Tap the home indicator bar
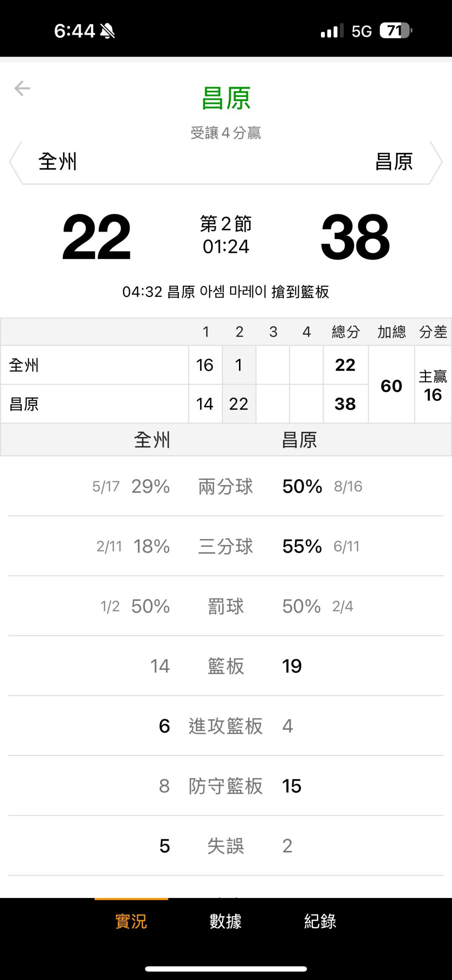452x980 pixels. pyautogui.click(x=226, y=969)
